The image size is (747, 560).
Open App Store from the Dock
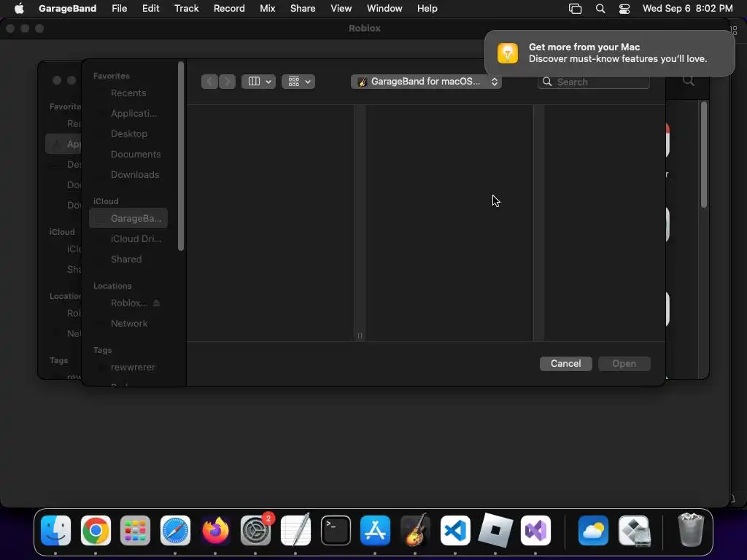(376, 530)
